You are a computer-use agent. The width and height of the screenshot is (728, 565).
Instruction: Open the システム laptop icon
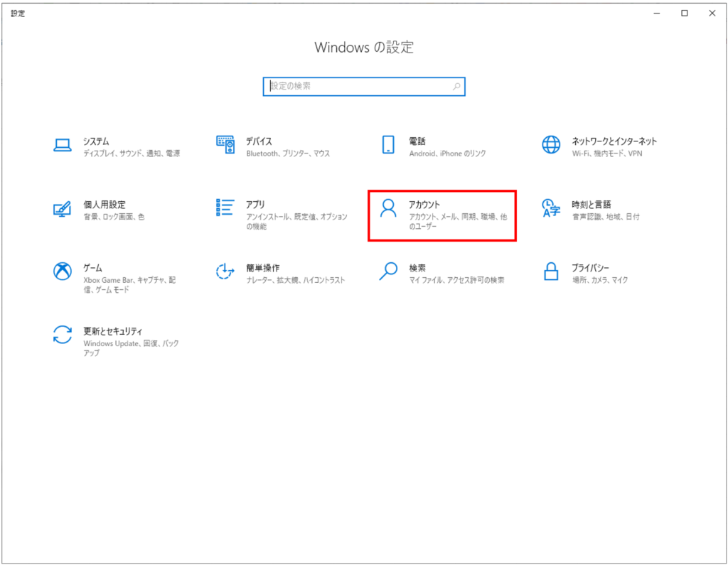coord(63,145)
